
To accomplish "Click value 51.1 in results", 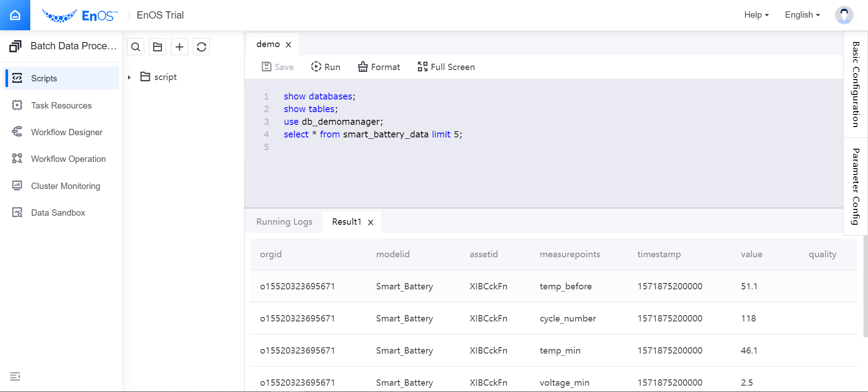I will 749,286.
